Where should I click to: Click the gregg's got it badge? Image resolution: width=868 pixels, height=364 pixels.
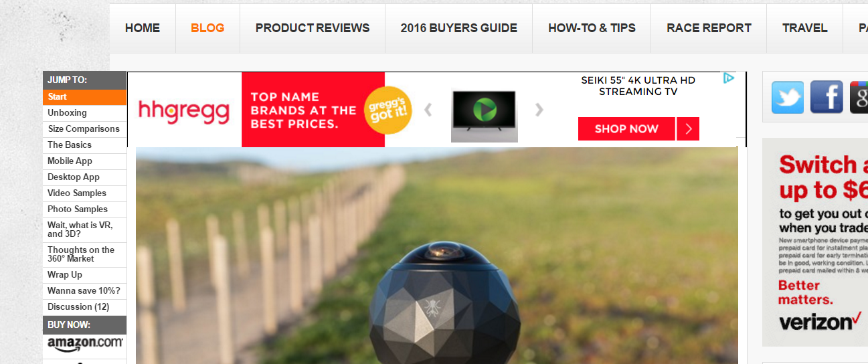point(387,109)
